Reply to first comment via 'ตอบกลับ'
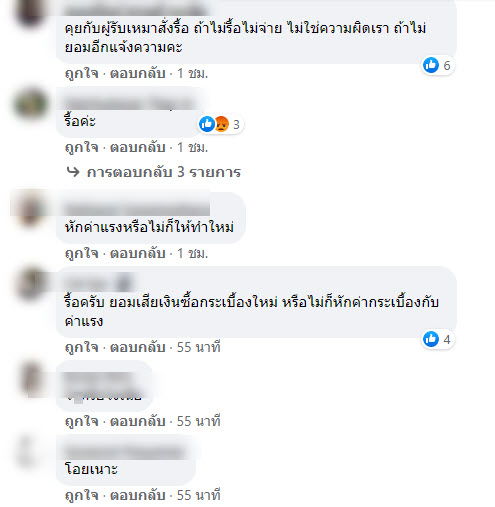 click(x=138, y=73)
